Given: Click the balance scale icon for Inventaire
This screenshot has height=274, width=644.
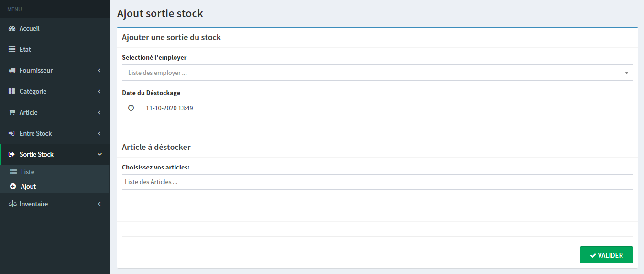Looking at the screenshot, I should [x=12, y=204].
